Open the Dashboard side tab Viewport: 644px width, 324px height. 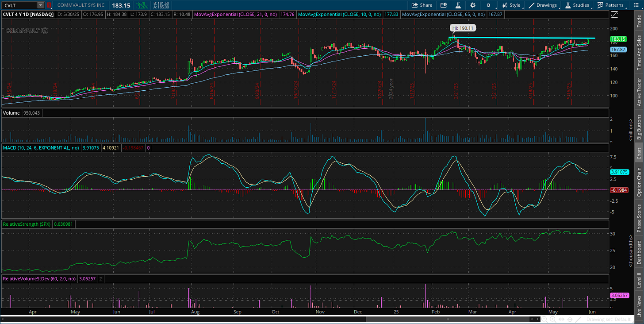tap(639, 252)
